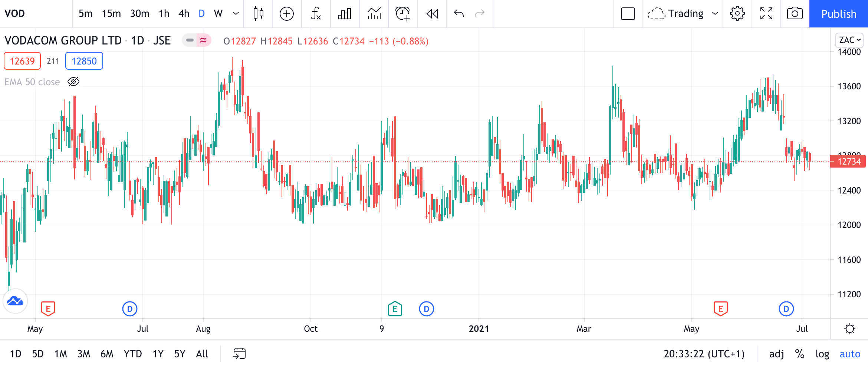Screen dimensions: 868x367
Task: Set date range to 6M
Action: [x=107, y=354]
